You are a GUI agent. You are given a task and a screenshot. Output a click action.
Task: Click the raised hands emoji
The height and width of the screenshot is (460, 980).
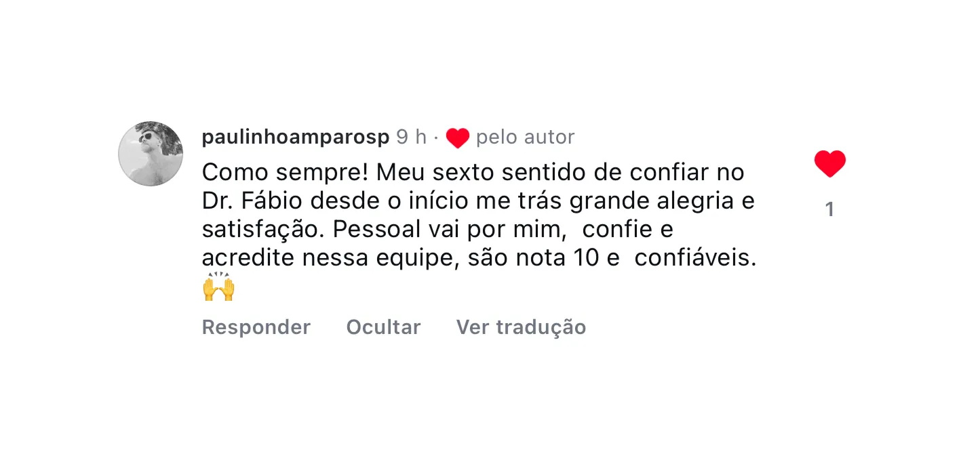pyautogui.click(x=218, y=287)
